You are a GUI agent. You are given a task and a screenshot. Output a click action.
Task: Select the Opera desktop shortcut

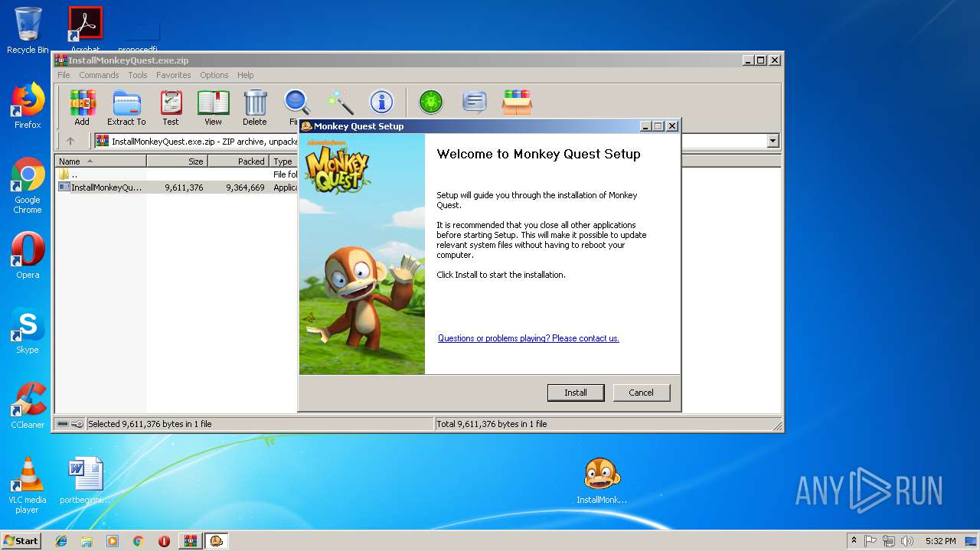28,255
